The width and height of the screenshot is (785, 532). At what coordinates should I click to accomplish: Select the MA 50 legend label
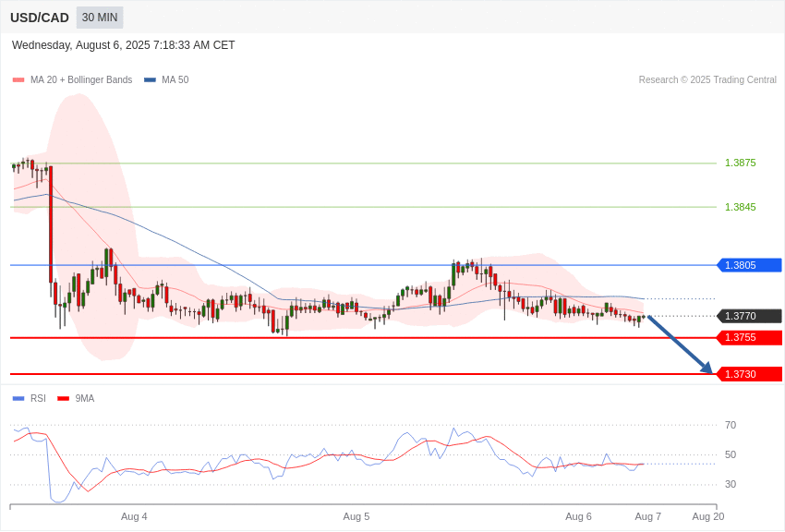175,80
